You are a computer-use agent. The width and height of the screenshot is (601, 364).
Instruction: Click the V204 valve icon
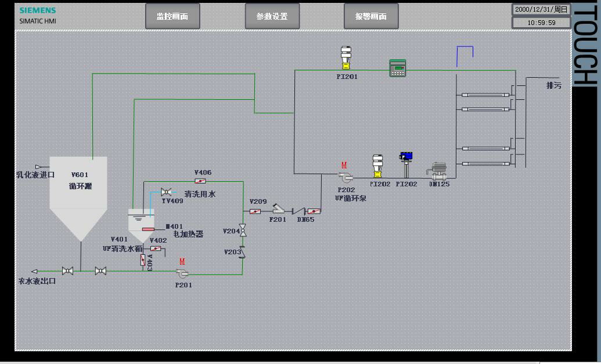[243, 231]
